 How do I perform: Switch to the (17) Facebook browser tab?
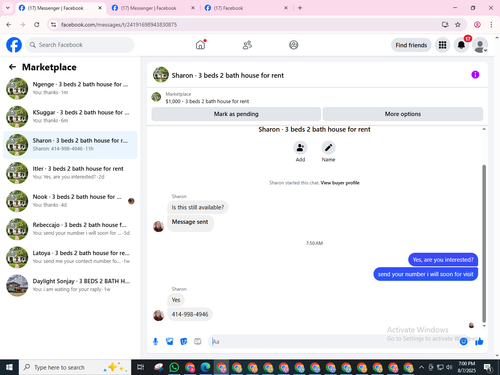246,8
